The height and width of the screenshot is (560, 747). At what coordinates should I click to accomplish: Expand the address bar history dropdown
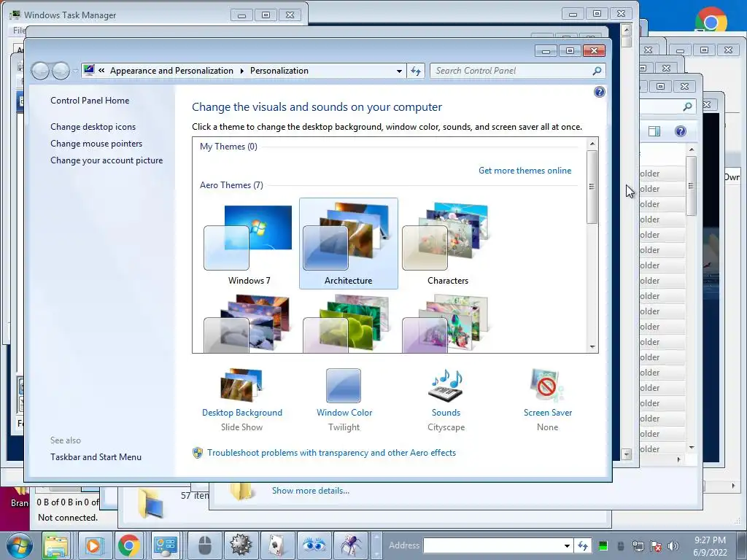point(399,71)
